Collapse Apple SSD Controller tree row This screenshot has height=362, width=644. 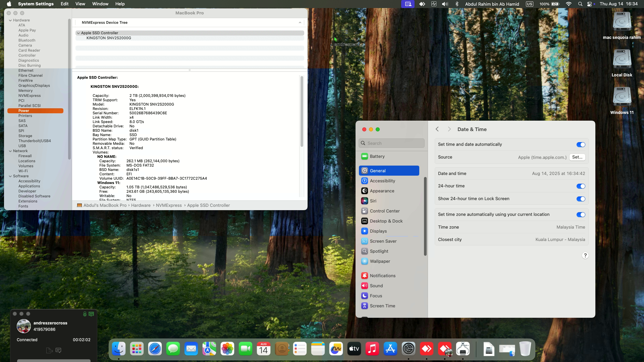click(x=78, y=33)
